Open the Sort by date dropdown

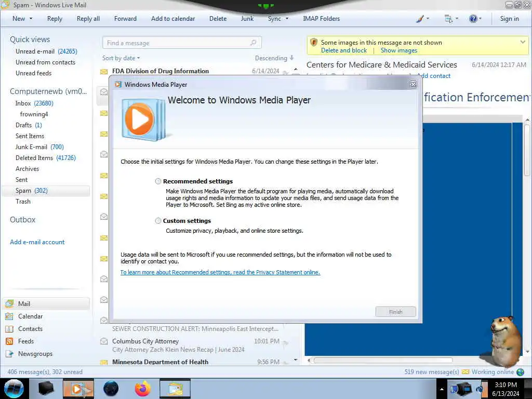(x=121, y=58)
